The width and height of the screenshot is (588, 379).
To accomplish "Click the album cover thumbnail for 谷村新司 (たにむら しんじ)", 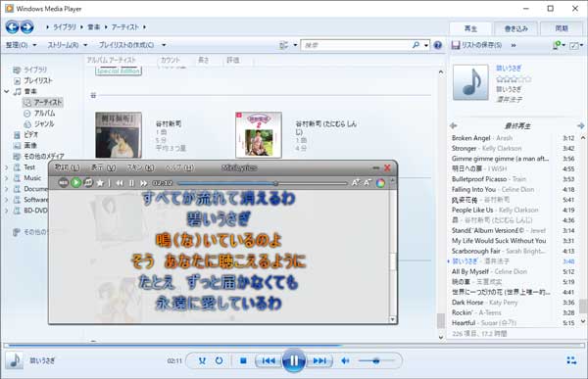I will click(259, 135).
